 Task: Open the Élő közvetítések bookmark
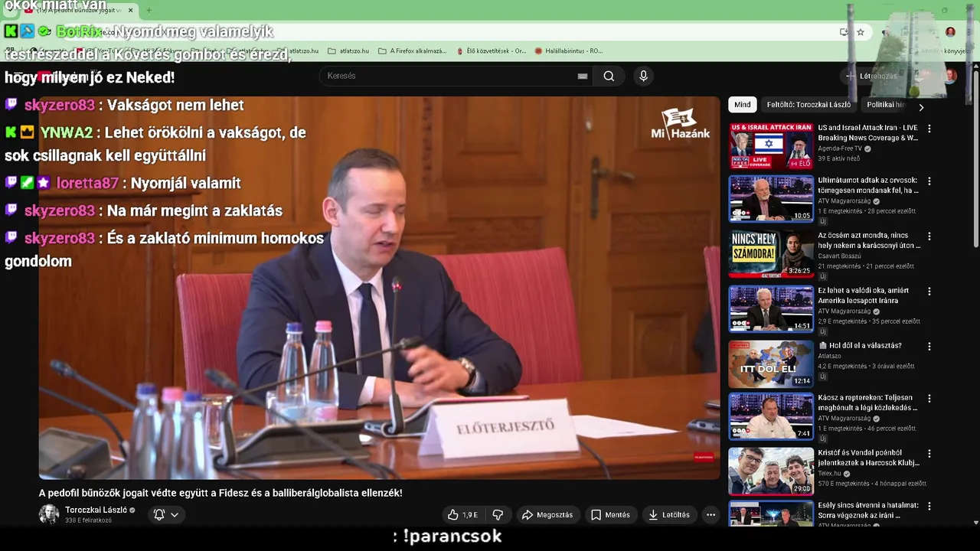(x=491, y=51)
